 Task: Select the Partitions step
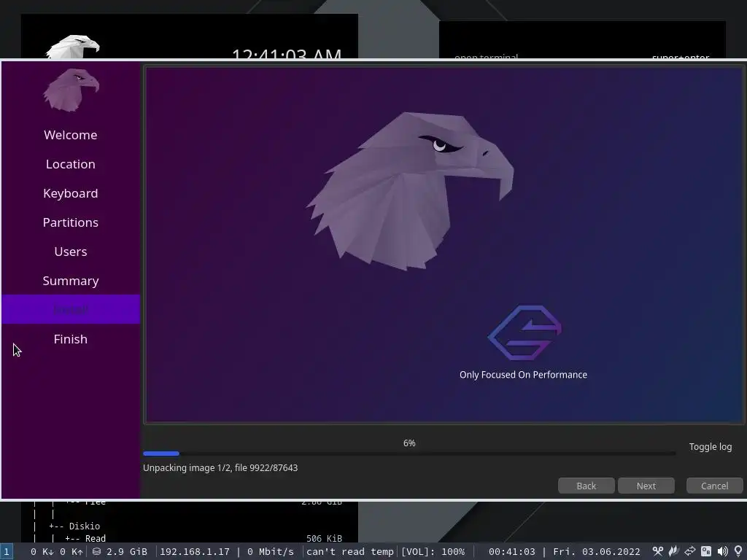71,222
